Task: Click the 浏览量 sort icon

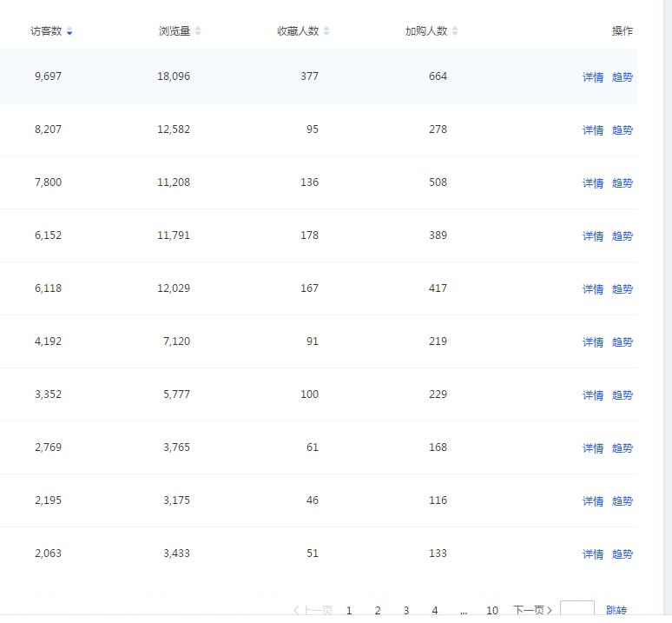Action: point(198,31)
